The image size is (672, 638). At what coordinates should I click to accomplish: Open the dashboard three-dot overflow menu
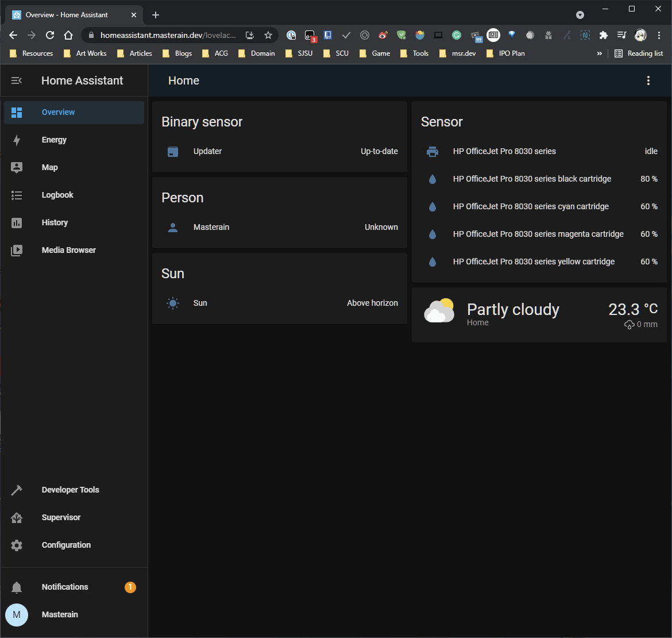point(648,81)
